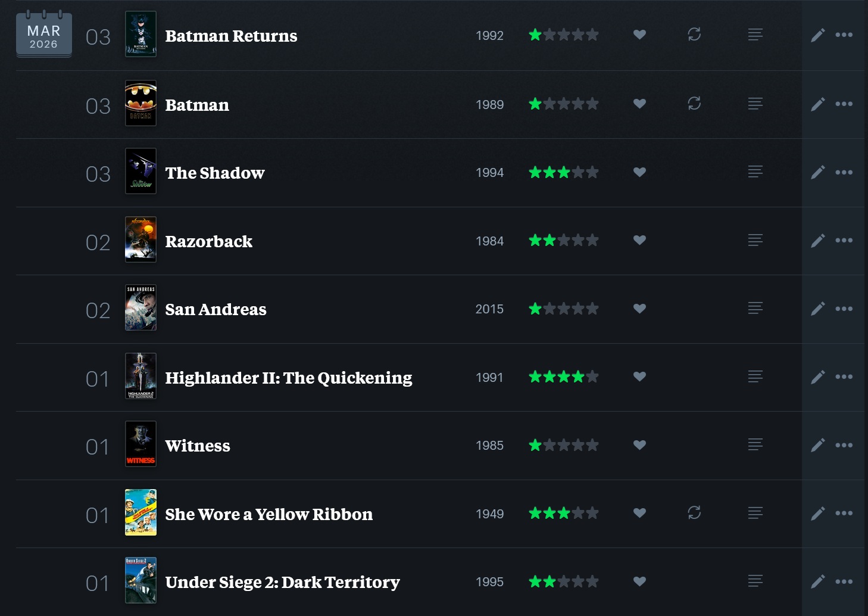Click the review icon in the Witness row
The image size is (868, 616).
pyautogui.click(x=755, y=445)
